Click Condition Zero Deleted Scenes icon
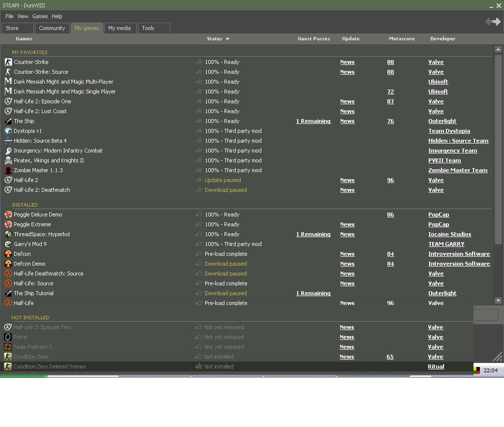The image size is (504, 427). pos(8,366)
